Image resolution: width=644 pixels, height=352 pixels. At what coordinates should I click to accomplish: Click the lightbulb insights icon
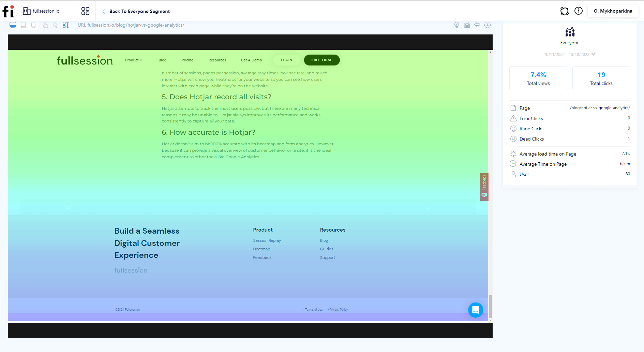(x=457, y=25)
